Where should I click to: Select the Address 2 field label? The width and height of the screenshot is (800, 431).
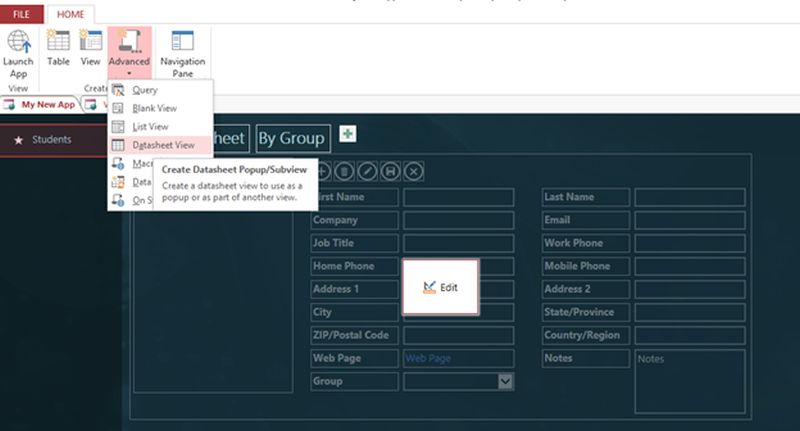coord(586,289)
